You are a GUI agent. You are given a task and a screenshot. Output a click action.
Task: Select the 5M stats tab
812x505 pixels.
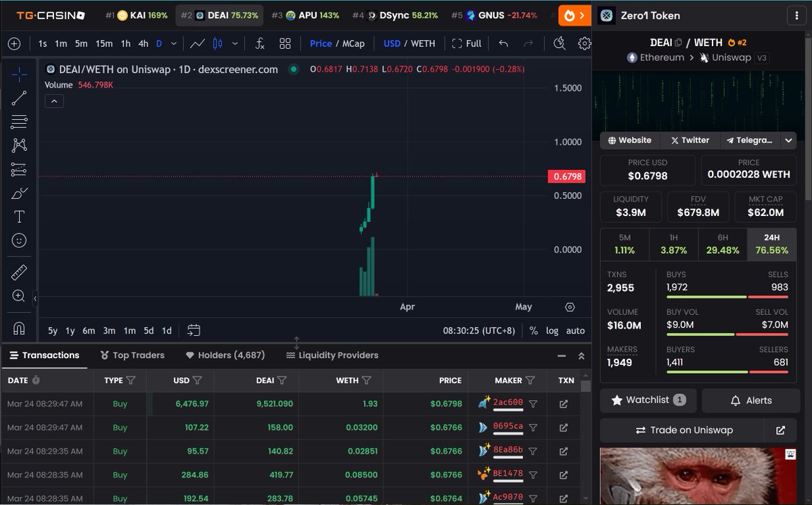[x=625, y=244]
